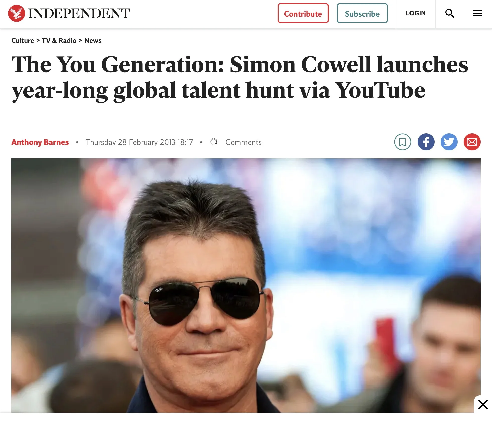
Task: Click the Independent eagle logo icon
Action: click(17, 13)
